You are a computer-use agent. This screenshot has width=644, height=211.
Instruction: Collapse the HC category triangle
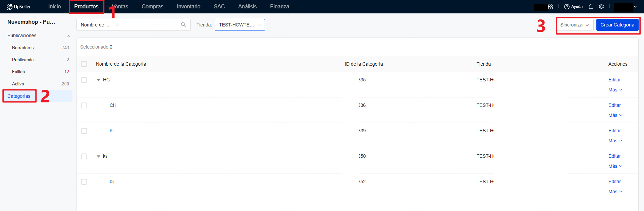click(98, 80)
